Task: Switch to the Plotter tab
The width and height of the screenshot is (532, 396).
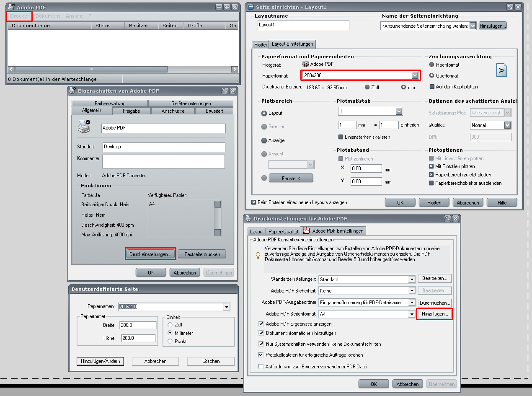Action: tap(261, 44)
